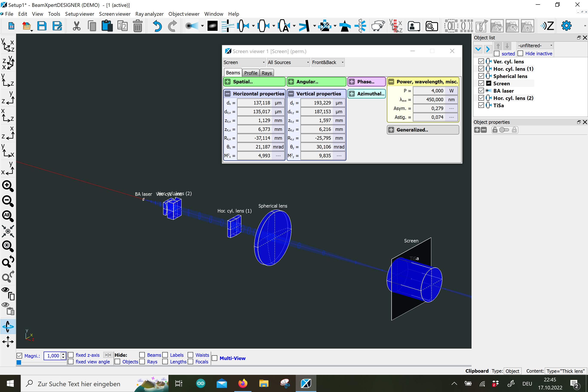This screenshot has width=588, height=392.
Task: Uncheck the BA laser object checkbox
Action: pyautogui.click(x=481, y=90)
